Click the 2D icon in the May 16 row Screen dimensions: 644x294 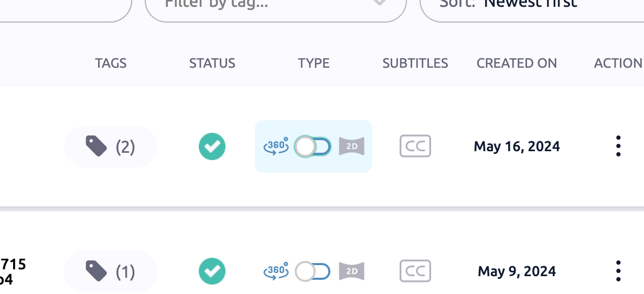[351, 146]
